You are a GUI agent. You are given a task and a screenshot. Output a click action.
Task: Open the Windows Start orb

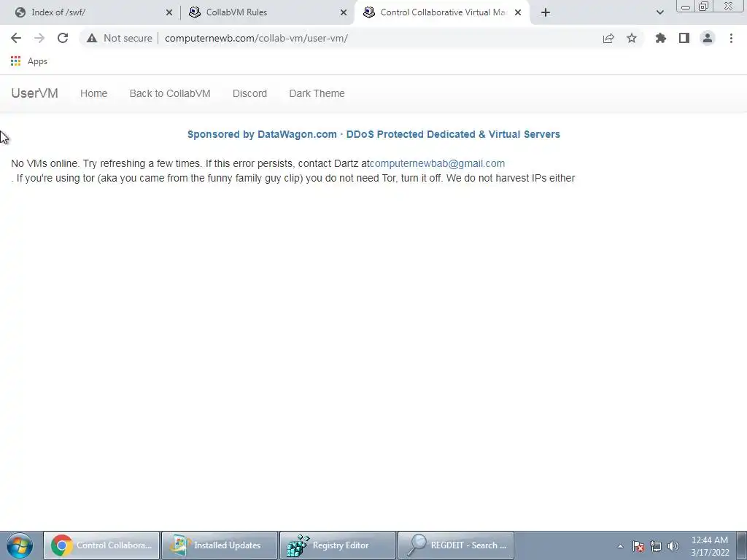click(20, 545)
